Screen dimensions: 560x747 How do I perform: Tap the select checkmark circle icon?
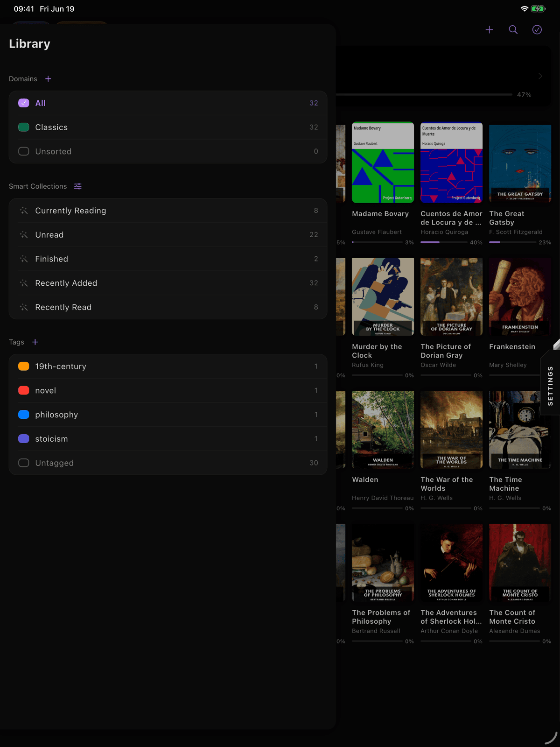537,30
